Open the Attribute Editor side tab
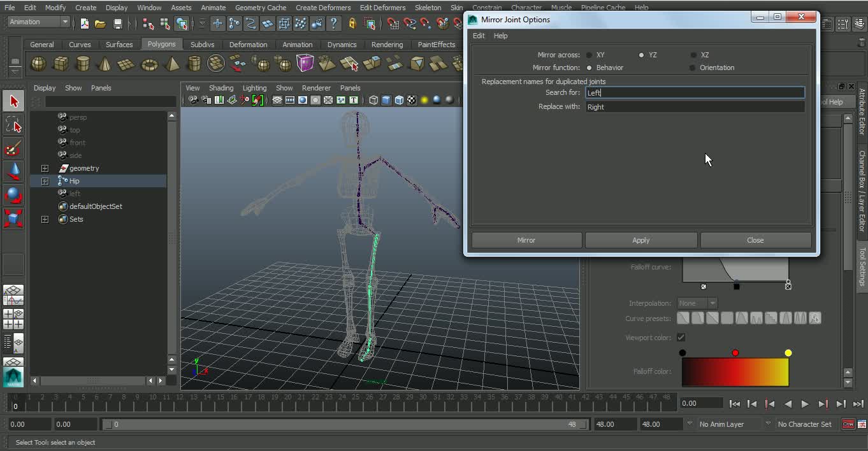This screenshot has height=451, width=868. pos(862,111)
